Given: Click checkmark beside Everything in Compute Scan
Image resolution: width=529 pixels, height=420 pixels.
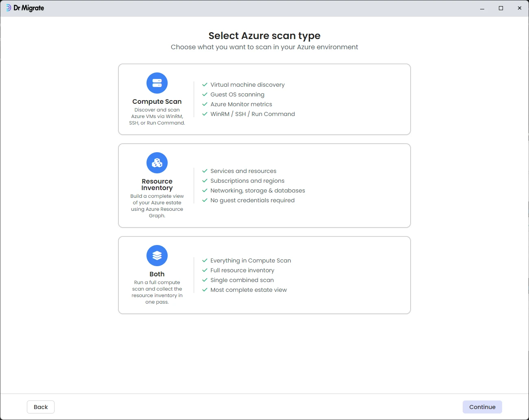Looking at the screenshot, I should (205, 260).
